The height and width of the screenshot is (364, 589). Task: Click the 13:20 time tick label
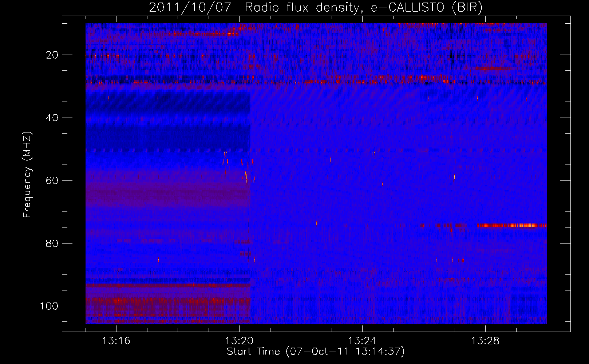tap(239, 341)
